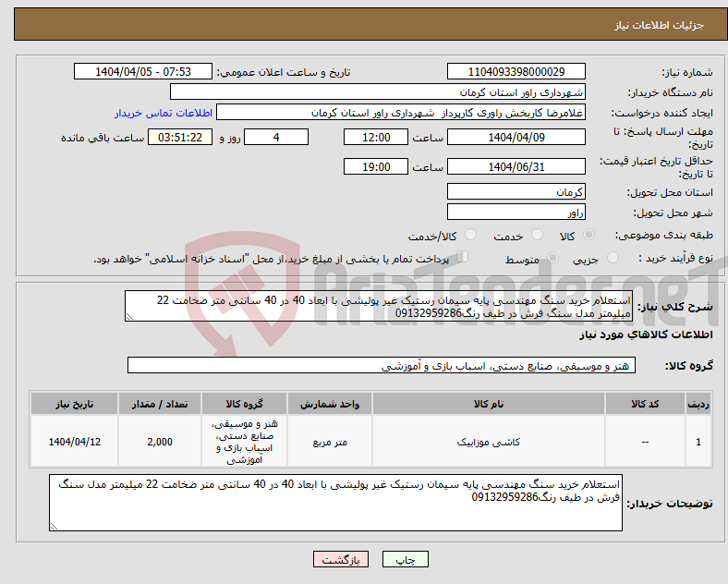Click the گروه کالا column header
Image resolution: width=728 pixels, height=584 pixels.
(244, 404)
